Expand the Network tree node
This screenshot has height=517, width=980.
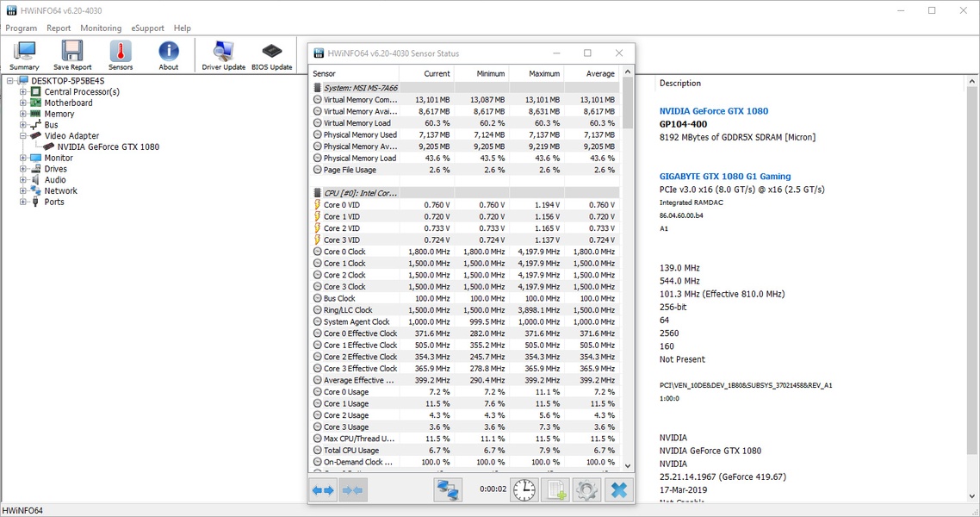(24, 191)
